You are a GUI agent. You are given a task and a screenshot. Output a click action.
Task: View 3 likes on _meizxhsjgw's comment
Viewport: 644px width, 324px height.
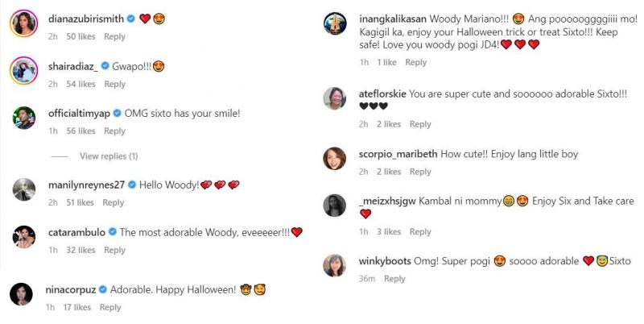[389, 232]
